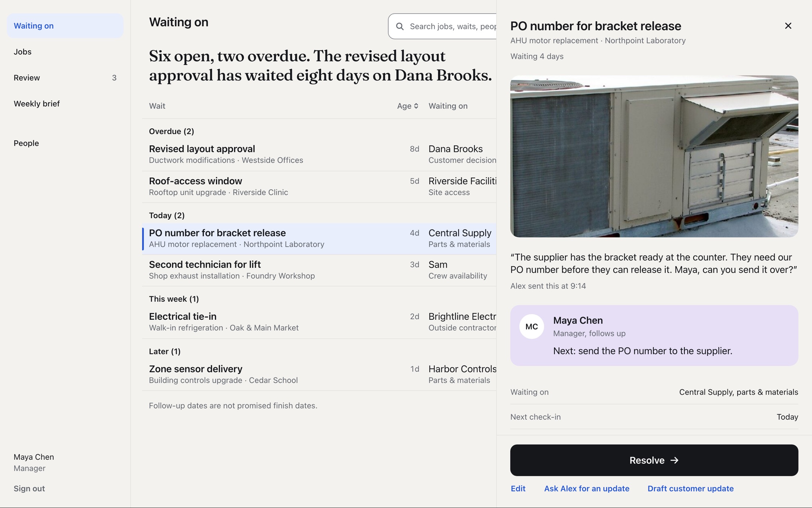Open Draft customer update link
Viewport: 812px width, 508px height.
tap(690, 488)
